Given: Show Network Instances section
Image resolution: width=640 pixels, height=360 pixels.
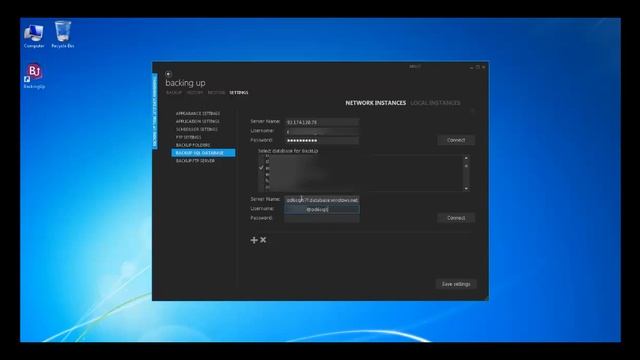Looking at the screenshot, I should 376,103.
